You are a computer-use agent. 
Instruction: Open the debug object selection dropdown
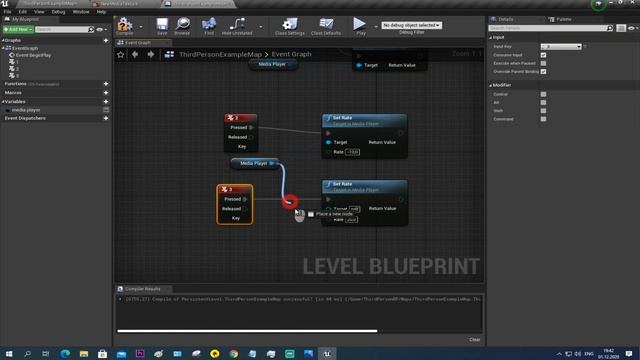point(411,25)
